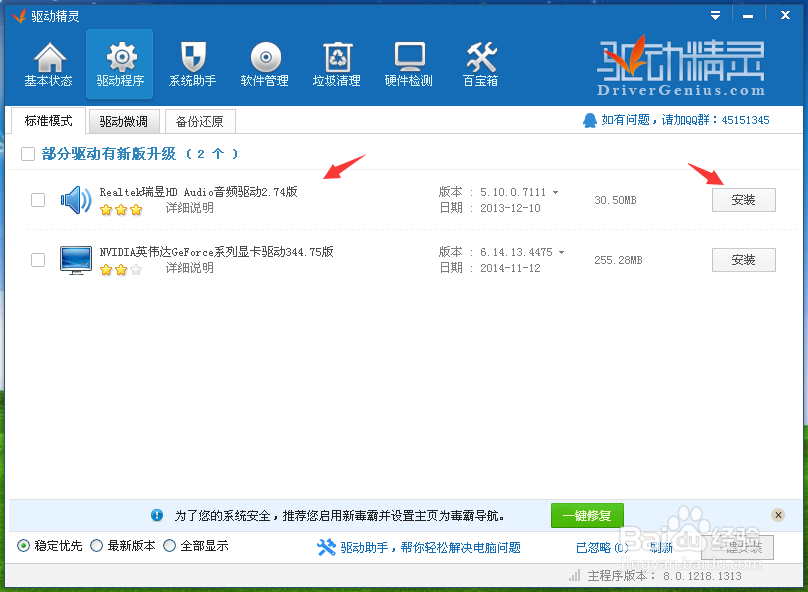The height and width of the screenshot is (592, 808).
Task: Expand Realtek version 5.10.0.7111 dropdown
Action: (556, 192)
